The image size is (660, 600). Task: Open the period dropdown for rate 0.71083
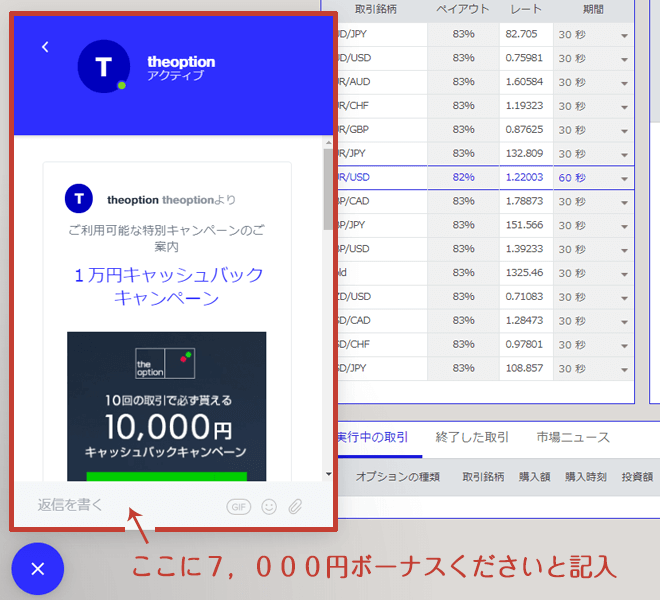tap(593, 297)
